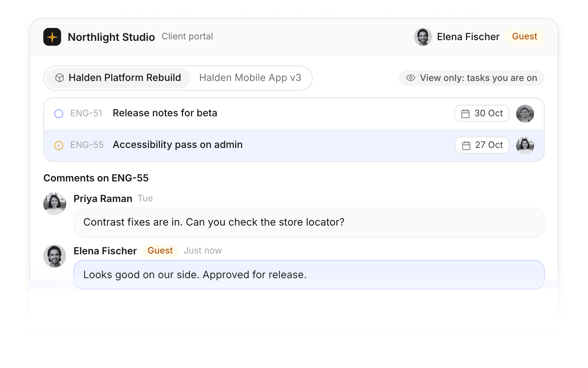Click the Client portal label
588x368 pixels.
coord(187,36)
